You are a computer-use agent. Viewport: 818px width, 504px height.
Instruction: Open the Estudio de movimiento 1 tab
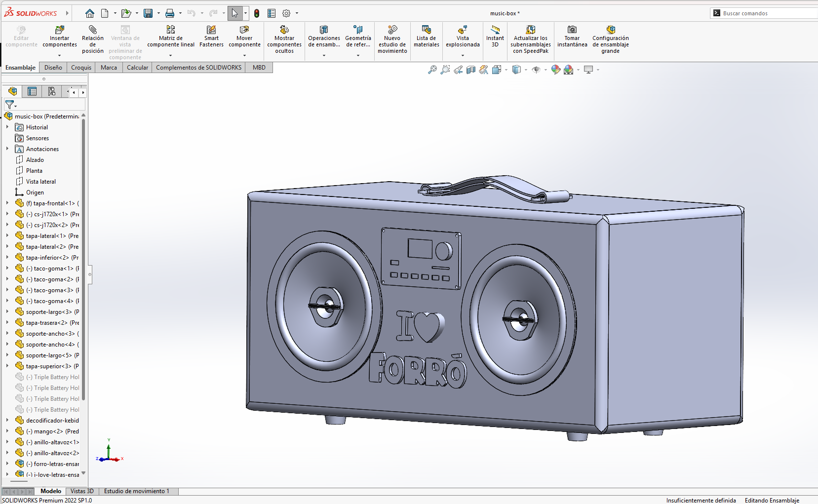point(136,491)
